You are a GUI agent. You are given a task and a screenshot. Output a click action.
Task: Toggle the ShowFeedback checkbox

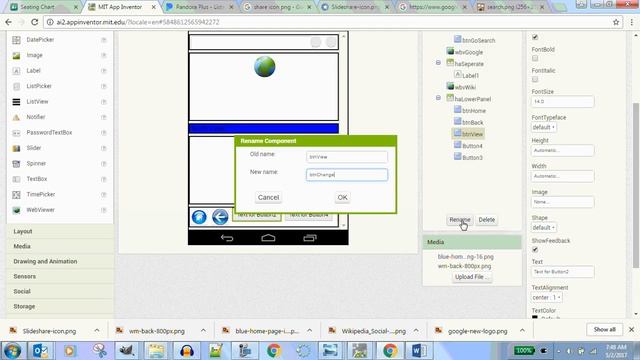point(535,250)
